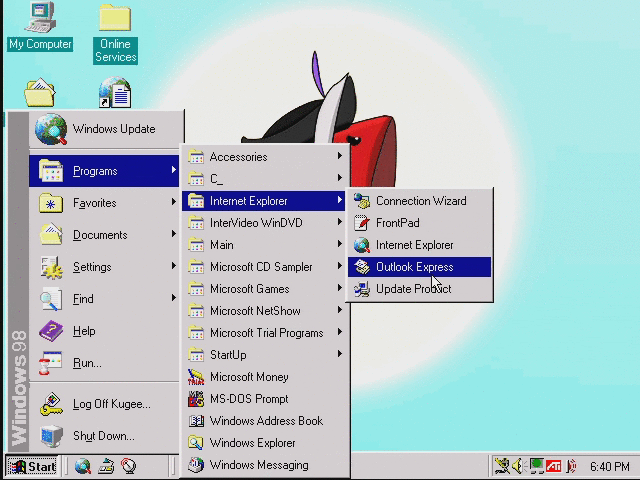Image resolution: width=640 pixels, height=480 pixels.
Task: Click the ATI tray icon
Action: coord(553,466)
